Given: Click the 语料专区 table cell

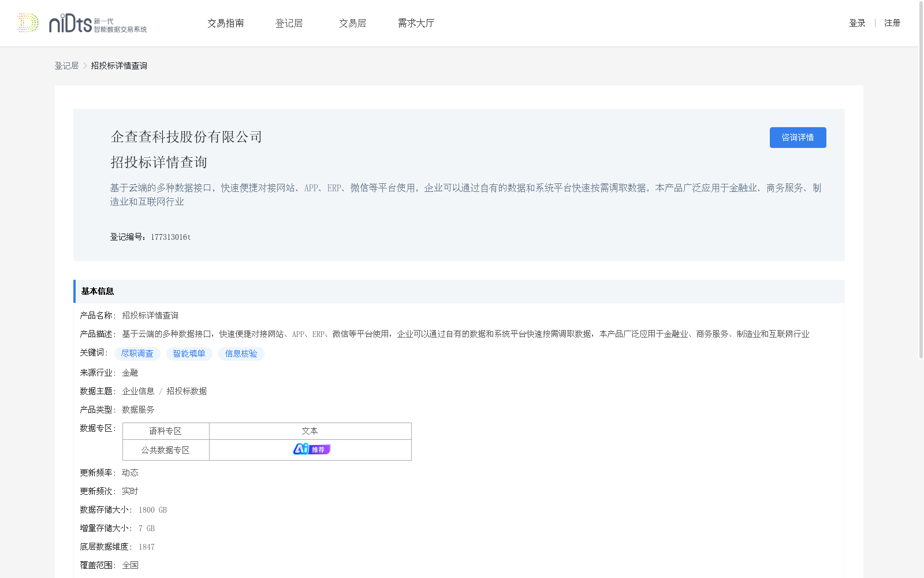Looking at the screenshot, I should click(166, 431).
